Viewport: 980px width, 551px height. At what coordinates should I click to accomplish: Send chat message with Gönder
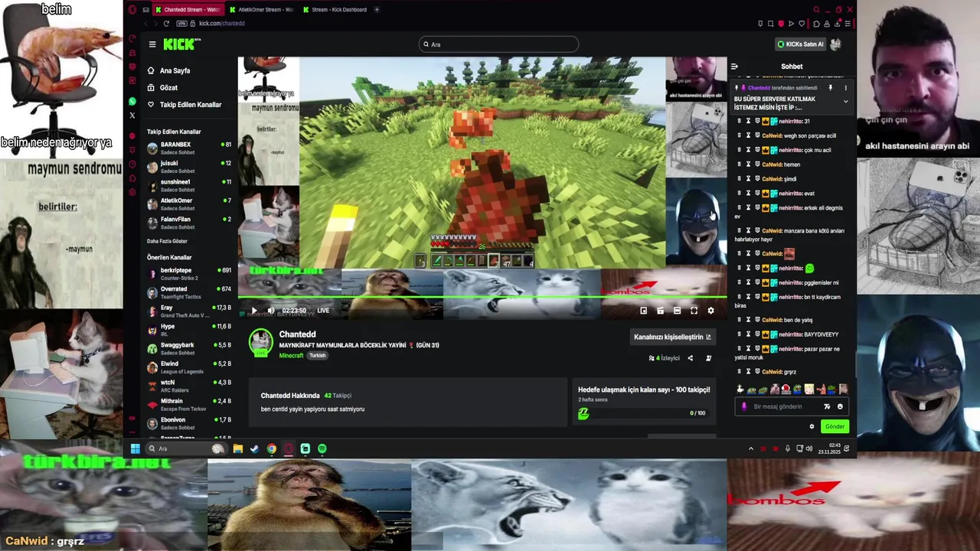(x=835, y=426)
